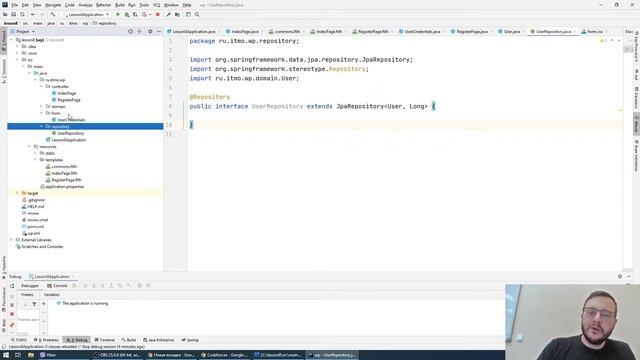Select pom.xml in the project tree
This screenshot has width=640, height=360.
coord(36,227)
